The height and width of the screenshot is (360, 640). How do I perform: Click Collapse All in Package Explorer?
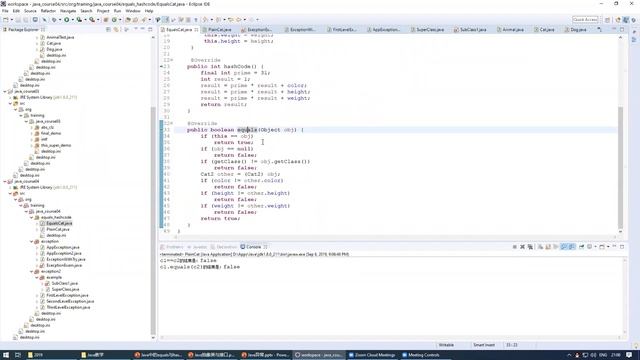pyautogui.click(x=108, y=29)
